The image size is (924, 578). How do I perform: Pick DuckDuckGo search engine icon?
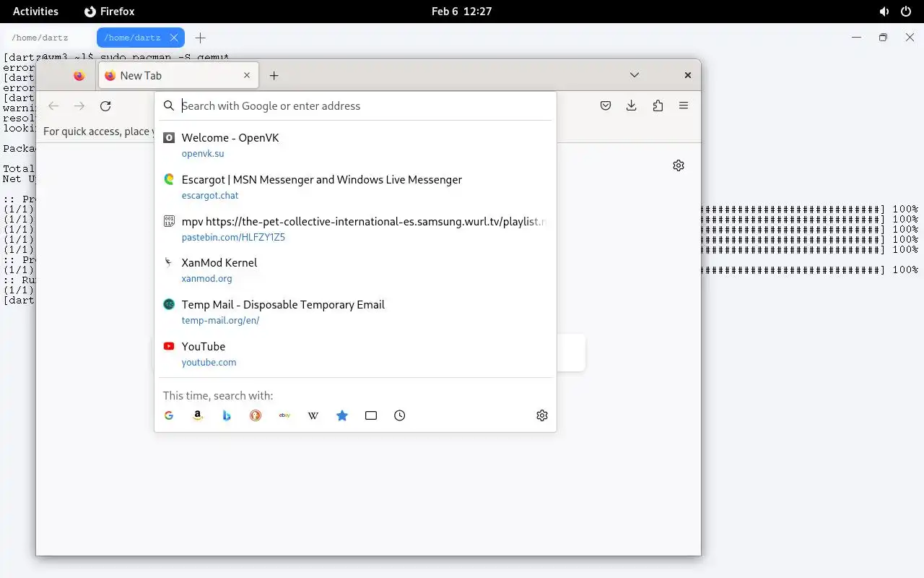click(x=256, y=415)
